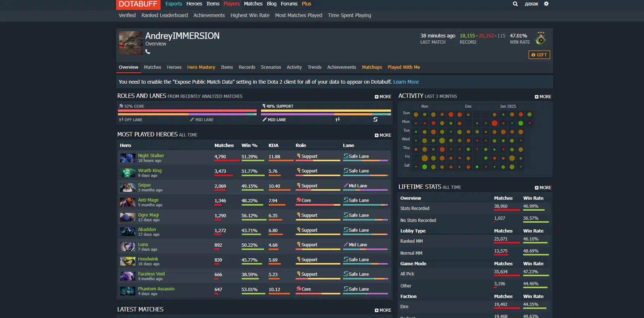This screenshot has height=318, width=644.
Task: Open Esports in the top navigation
Action: click(x=174, y=4)
